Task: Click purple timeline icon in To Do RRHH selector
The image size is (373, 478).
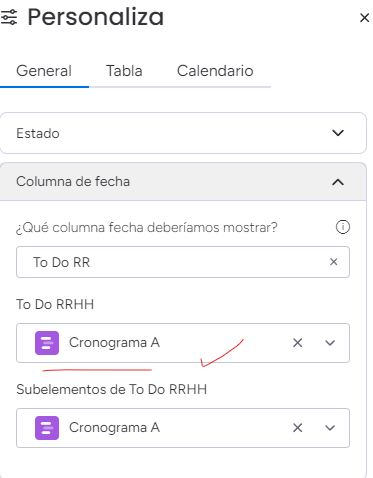Action: tap(47, 343)
